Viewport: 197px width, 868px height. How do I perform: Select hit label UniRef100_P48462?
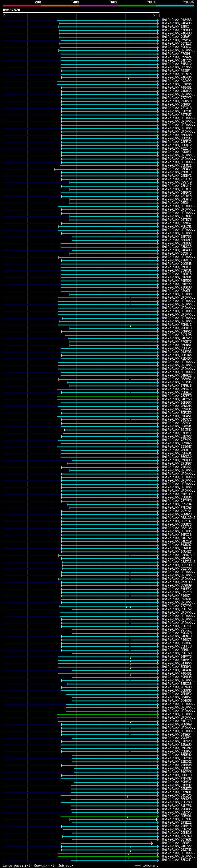[177, 558]
